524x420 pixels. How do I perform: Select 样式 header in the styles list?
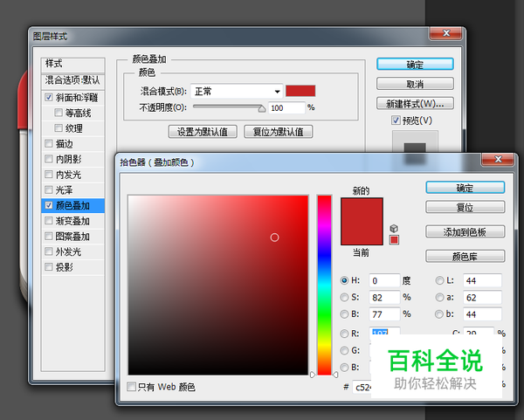pyautogui.click(x=72, y=64)
